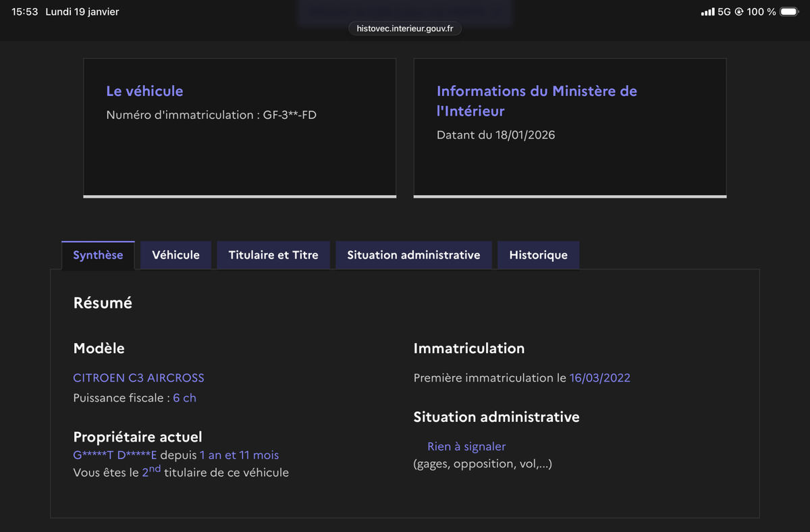Open the Historique tab
This screenshot has height=532, width=810.
[x=538, y=255]
